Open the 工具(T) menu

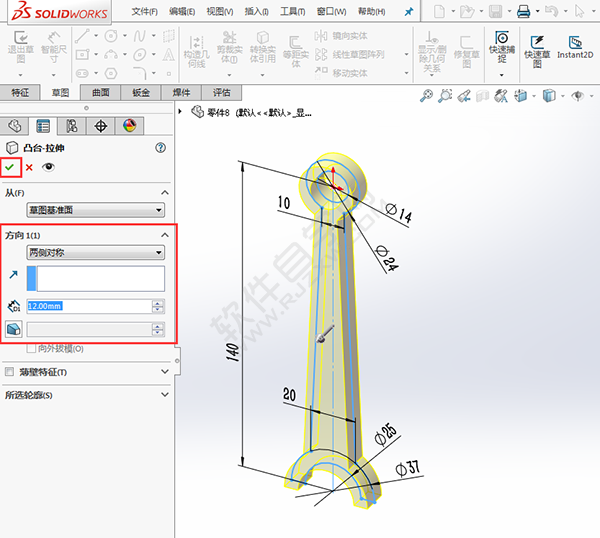tap(293, 11)
